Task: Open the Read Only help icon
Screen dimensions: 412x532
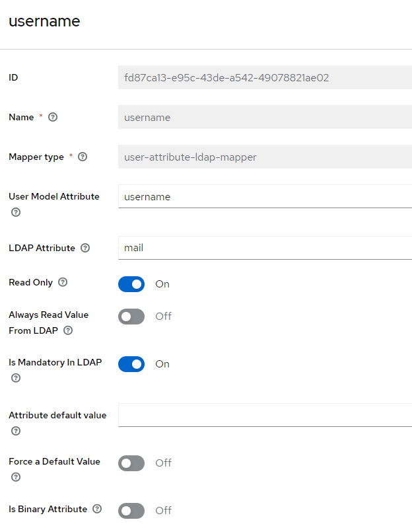Action: tap(63, 282)
